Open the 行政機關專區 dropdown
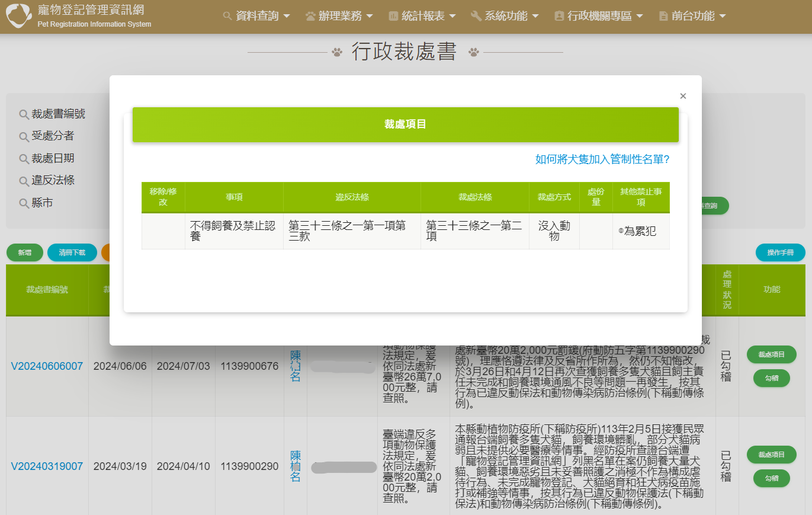This screenshot has width=812, height=515. coord(599,17)
